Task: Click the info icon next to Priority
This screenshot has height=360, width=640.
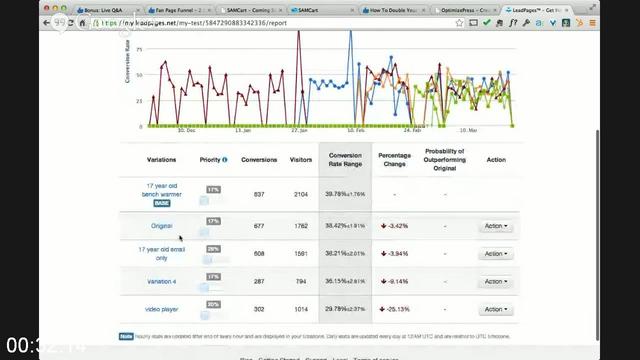Action: 225,160
